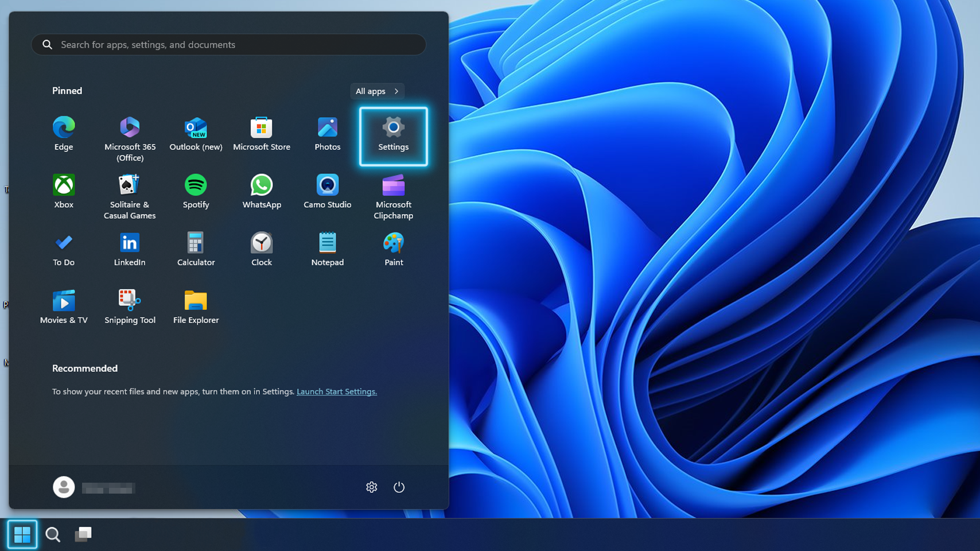The height and width of the screenshot is (551, 980).
Task: Open the highlighted Settings app
Action: (x=394, y=137)
